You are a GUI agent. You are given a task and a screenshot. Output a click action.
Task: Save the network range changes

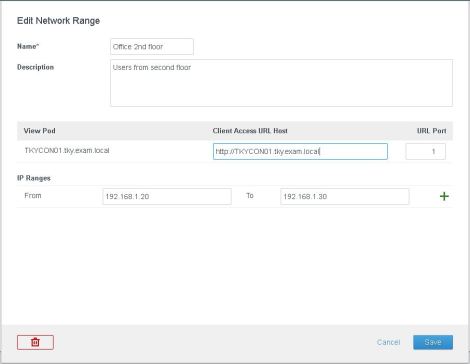coord(433,342)
